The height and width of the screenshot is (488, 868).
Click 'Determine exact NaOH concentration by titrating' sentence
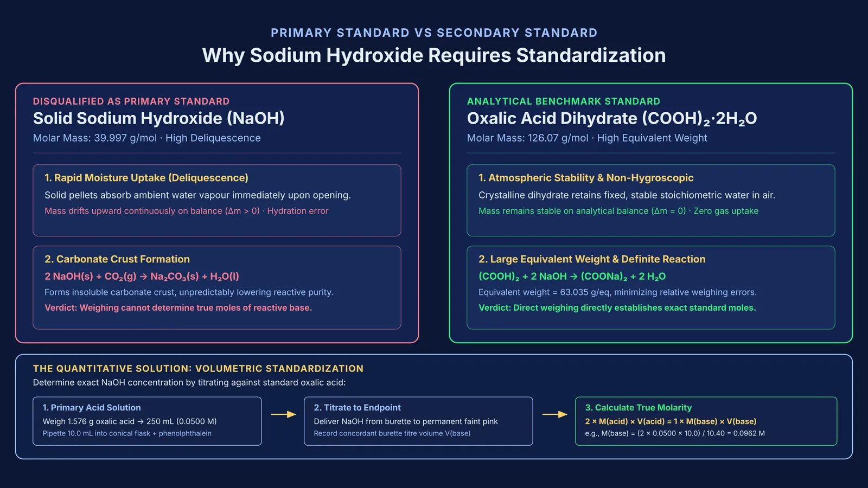tap(189, 383)
